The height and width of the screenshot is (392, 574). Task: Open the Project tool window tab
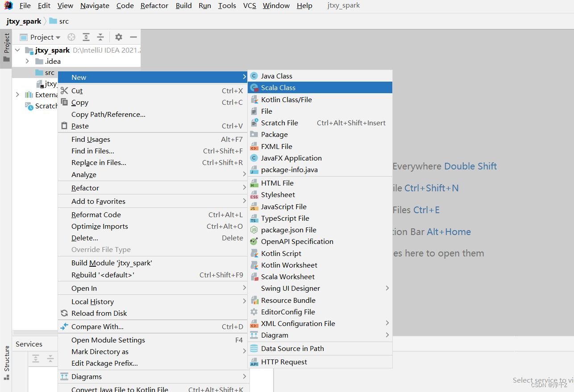pos(6,48)
